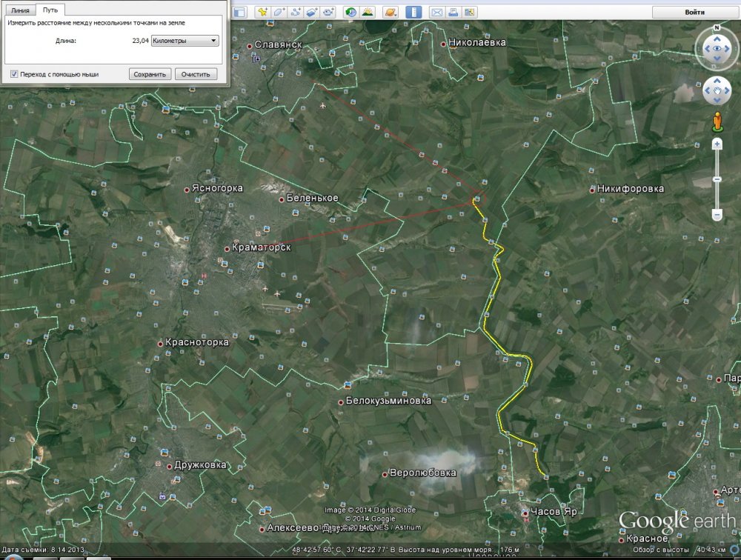This screenshot has width=741, height=560.
Task: Click the Красное place label
Action: click(647, 539)
